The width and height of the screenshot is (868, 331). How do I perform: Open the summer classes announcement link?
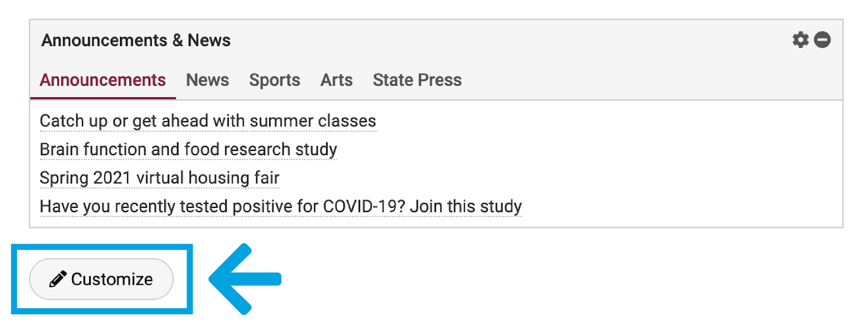click(208, 121)
